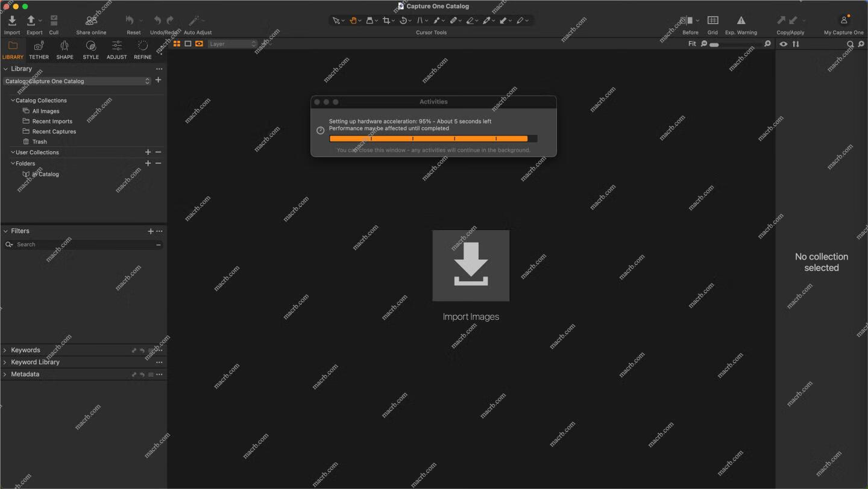Expand the Keyword Library panel
Viewport: 868px width, 489px height.
pos(5,362)
